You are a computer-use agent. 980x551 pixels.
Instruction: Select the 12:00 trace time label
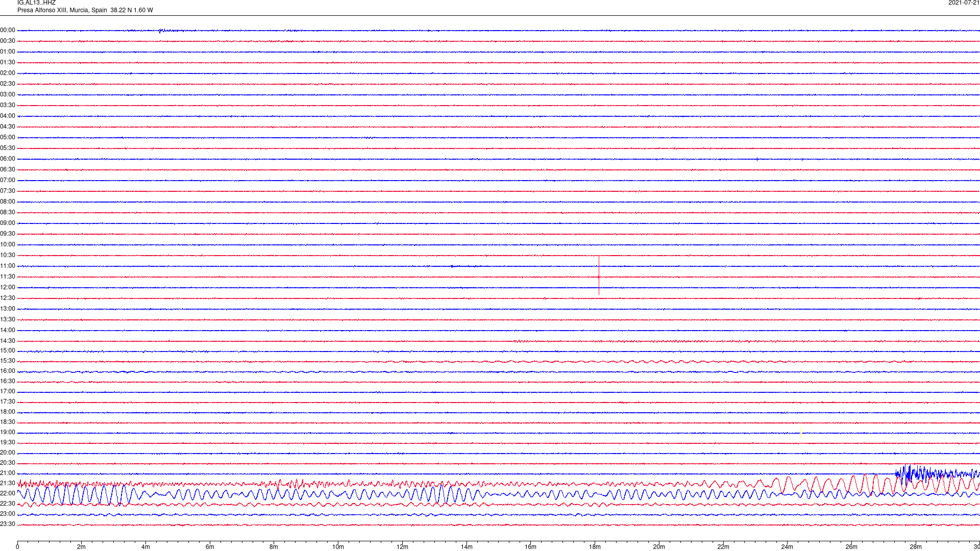click(x=8, y=288)
